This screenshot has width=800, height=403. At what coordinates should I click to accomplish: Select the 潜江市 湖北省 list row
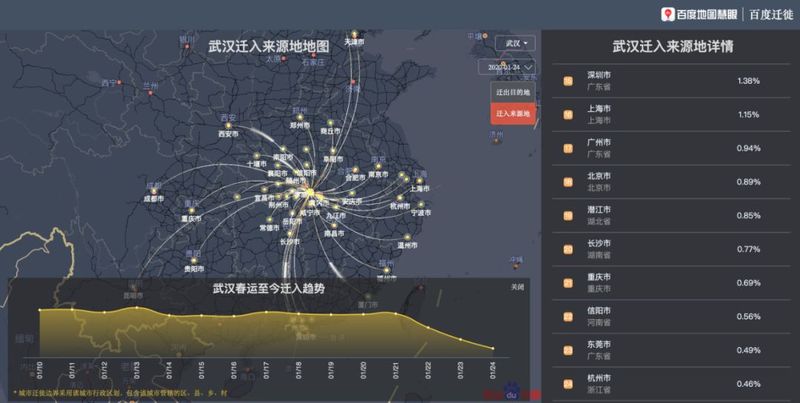tap(671, 216)
